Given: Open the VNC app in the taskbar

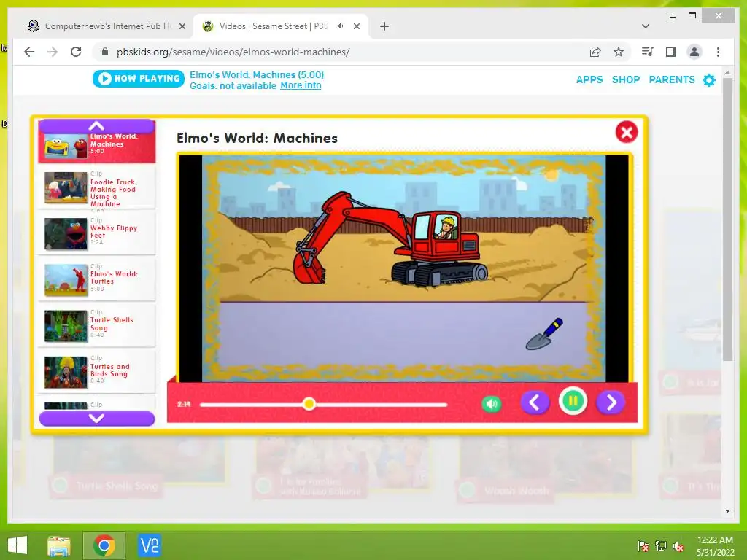Looking at the screenshot, I should point(149,545).
